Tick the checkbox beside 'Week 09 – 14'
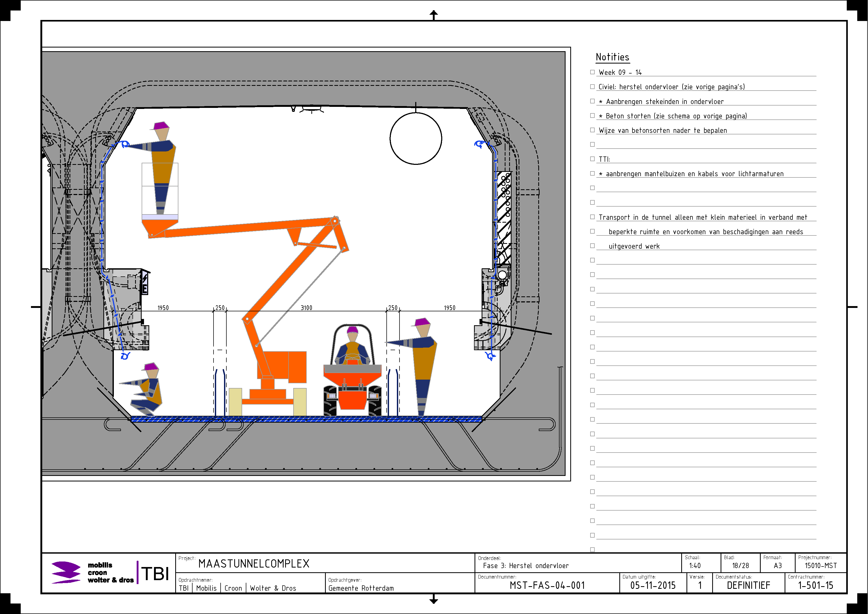Image resolution: width=868 pixels, height=614 pixels. [592, 72]
